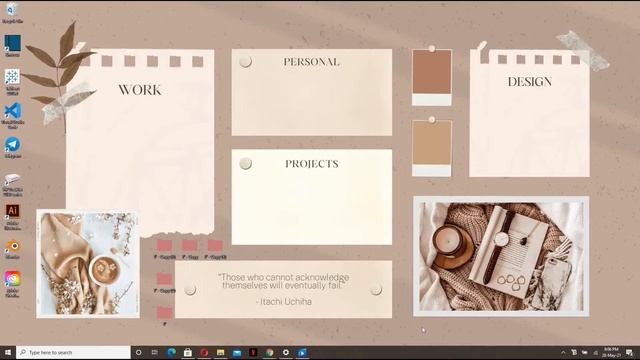Select the scanner device desktop shortcut

12,184
